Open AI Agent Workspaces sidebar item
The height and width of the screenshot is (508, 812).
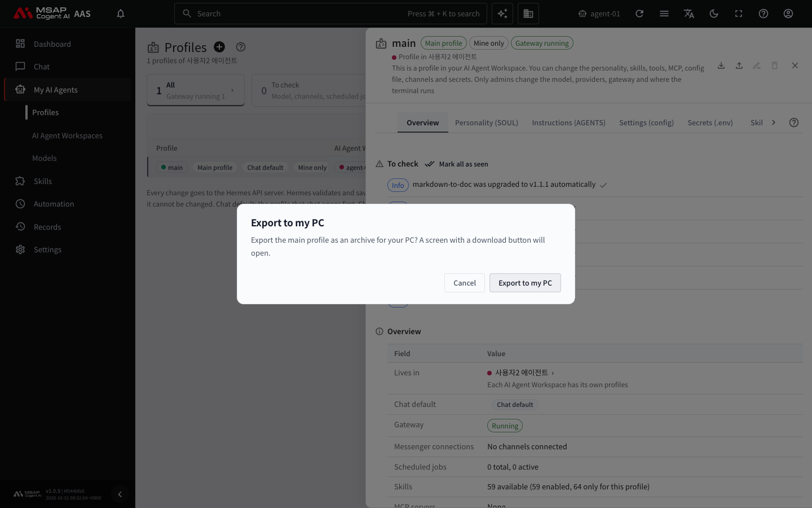(67, 135)
